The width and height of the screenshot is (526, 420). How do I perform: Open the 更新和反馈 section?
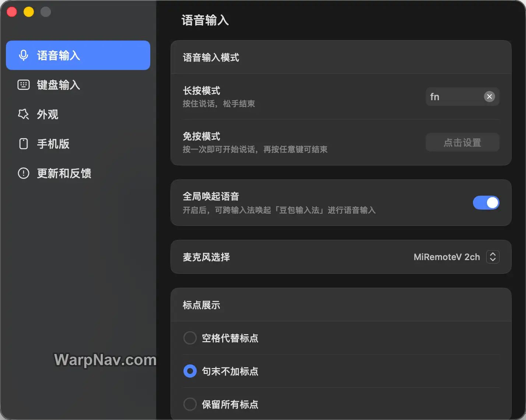point(78,173)
